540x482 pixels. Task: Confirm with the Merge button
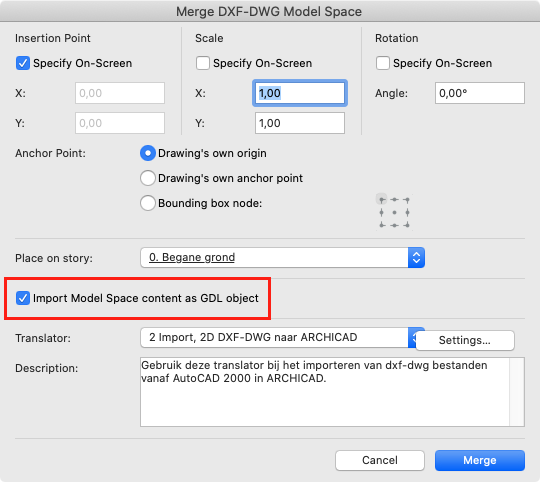coord(480,460)
